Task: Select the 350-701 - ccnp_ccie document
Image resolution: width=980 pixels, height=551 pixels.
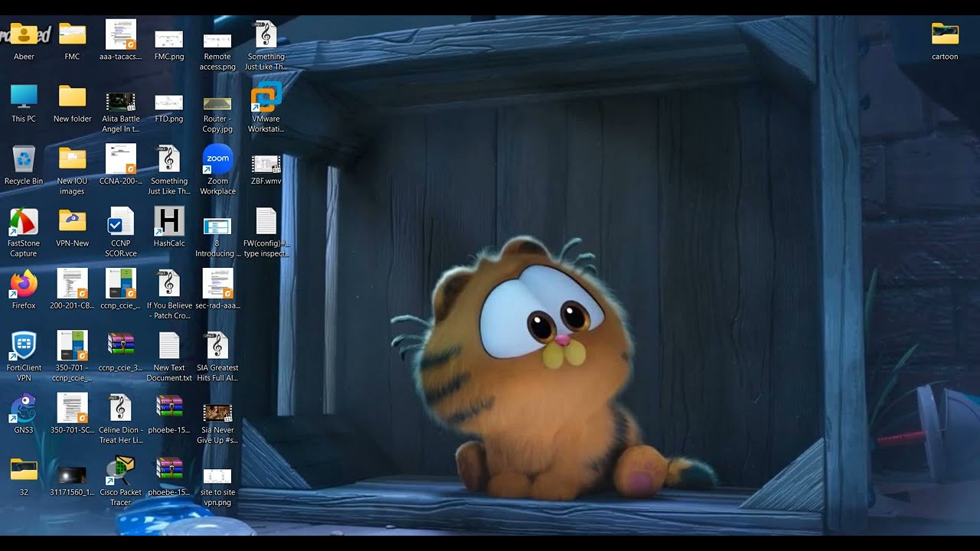Action: pyautogui.click(x=72, y=356)
